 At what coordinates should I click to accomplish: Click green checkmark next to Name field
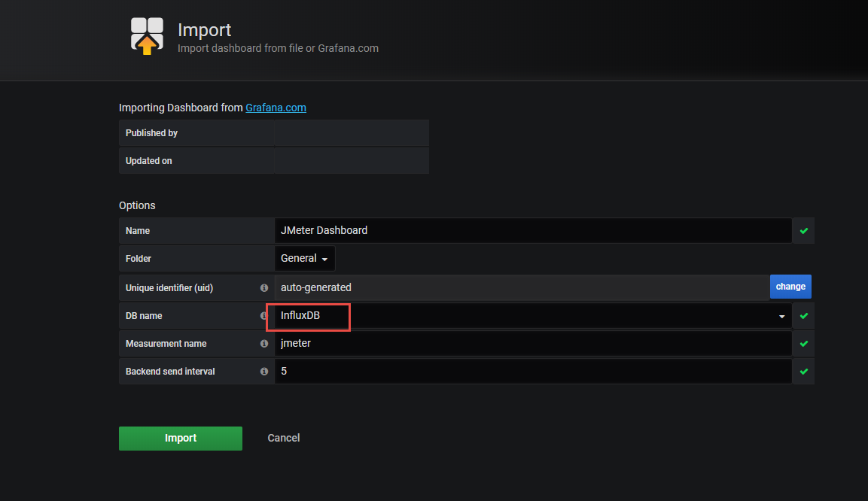[803, 231]
